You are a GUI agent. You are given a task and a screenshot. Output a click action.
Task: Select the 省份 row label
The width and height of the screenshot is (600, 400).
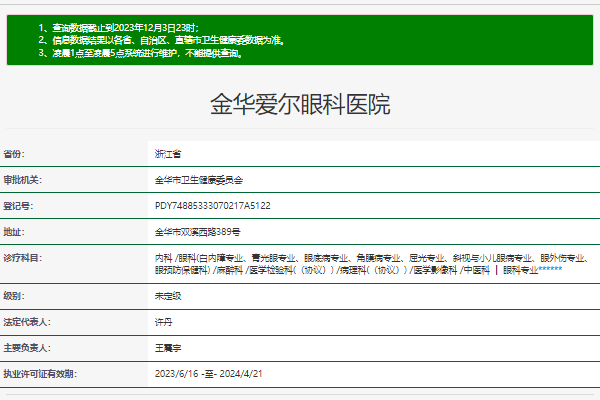[x=14, y=154]
